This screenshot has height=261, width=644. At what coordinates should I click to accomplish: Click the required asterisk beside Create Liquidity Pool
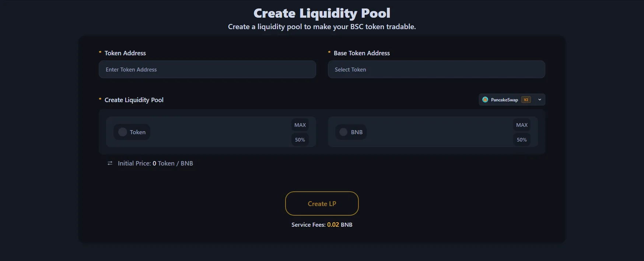tap(100, 100)
